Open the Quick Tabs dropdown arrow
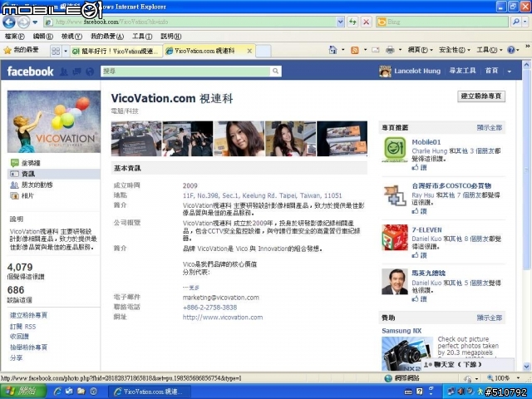532x399 pixels. (66, 51)
